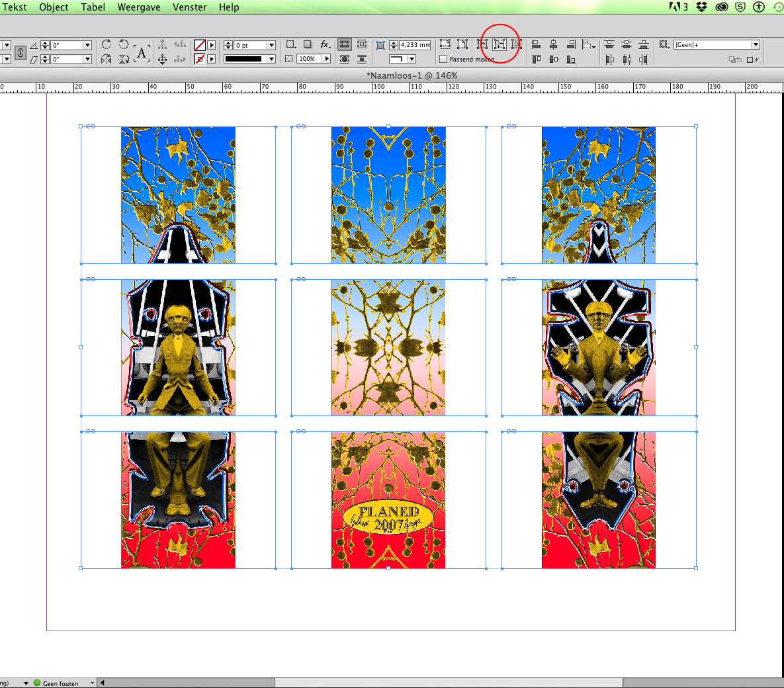The height and width of the screenshot is (688, 784).
Task: Open the 0 pt stroke weight dropdown
Action: tap(271, 45)
